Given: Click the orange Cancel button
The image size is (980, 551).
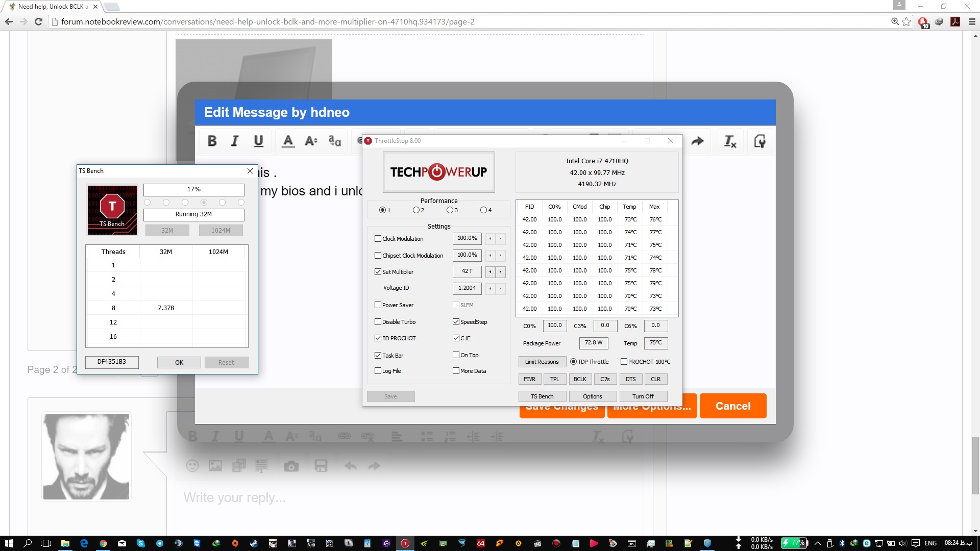Looking at the screenshot, I should pyautogui.click(x=732, y=406).
